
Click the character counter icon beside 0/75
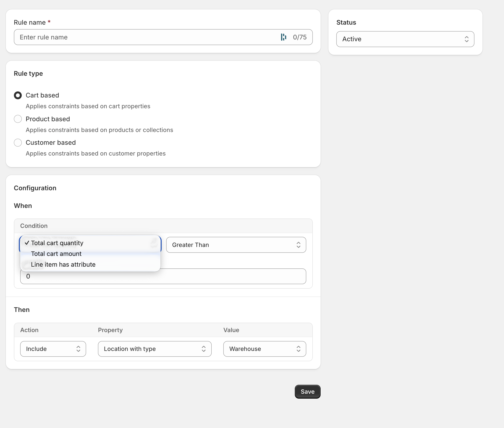(x=284, y=37)
